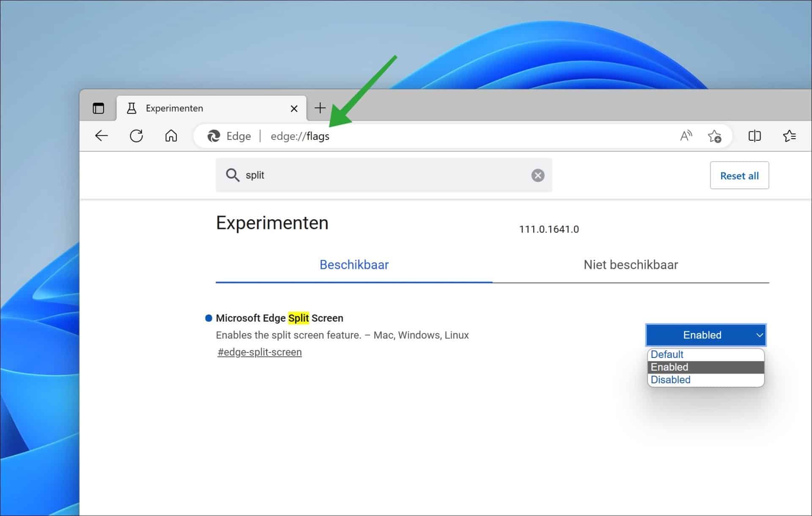Switch to the Niet beschikbaar tab
812x516 pixels.
pyautogui.click(x=631, y=265)
